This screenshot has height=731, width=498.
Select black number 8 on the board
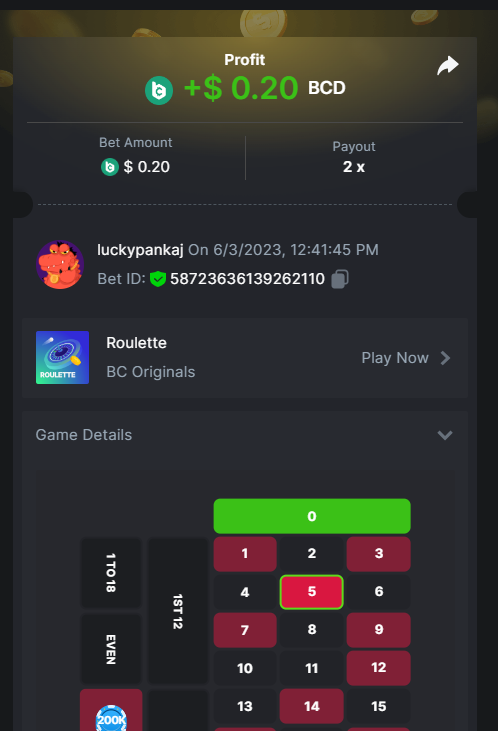pyautogui.click(x=311, y=629)
